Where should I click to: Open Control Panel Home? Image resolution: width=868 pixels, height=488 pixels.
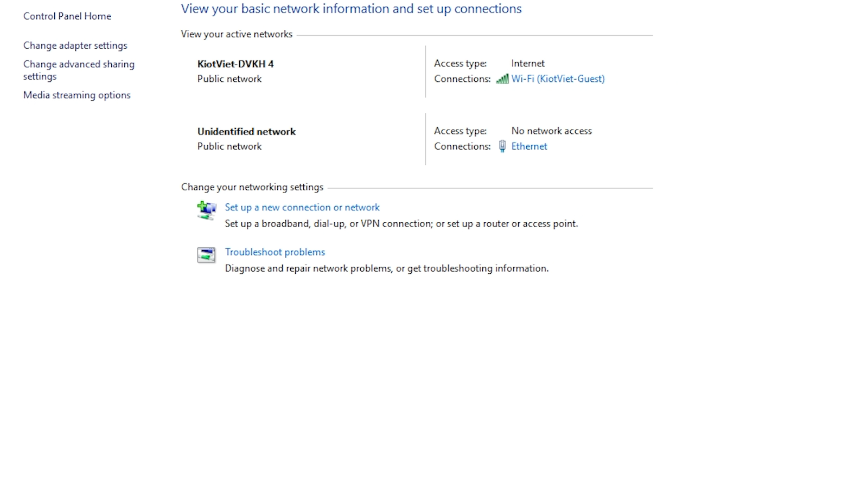[x=67, y=16]
